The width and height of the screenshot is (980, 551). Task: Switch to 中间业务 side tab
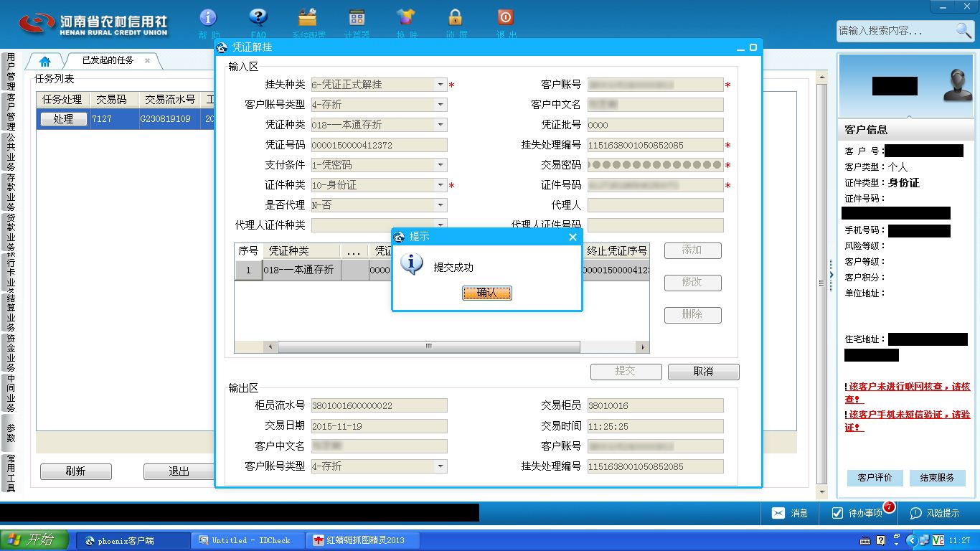(11, 393)
